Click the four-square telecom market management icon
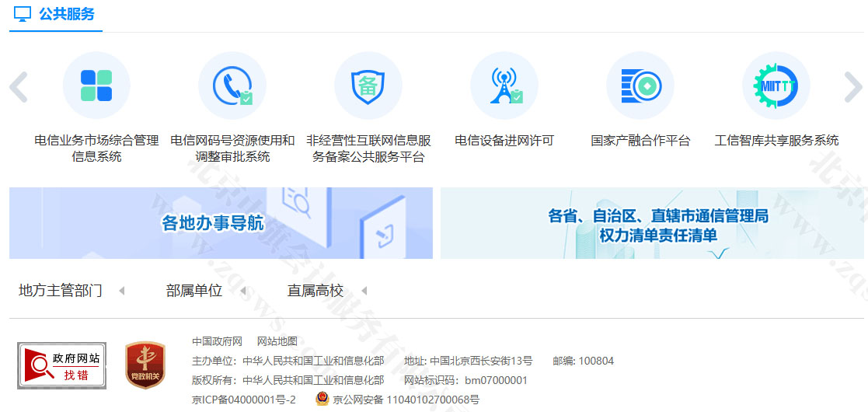Screen dimensions: 868x412 point(96,86)
